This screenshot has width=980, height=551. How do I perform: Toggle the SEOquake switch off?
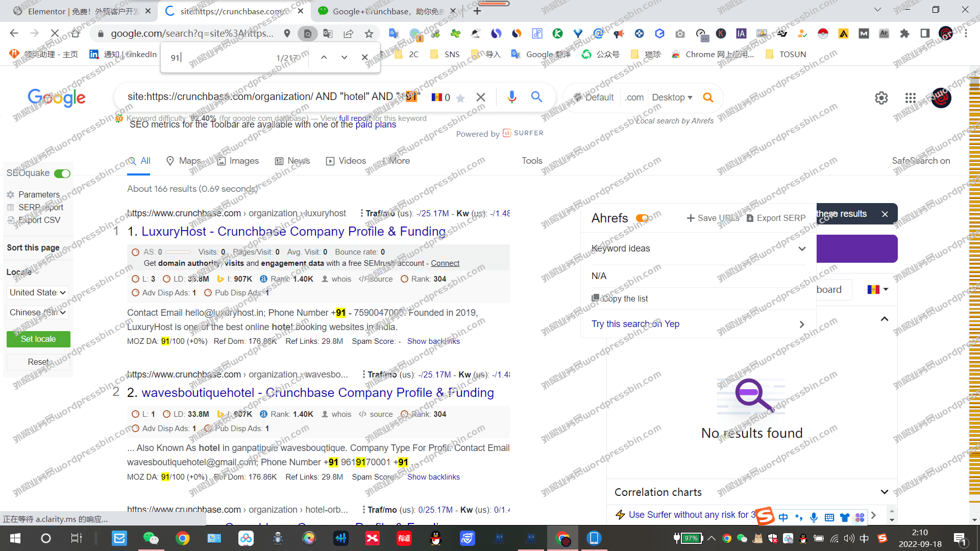click(x=62, y=173)
